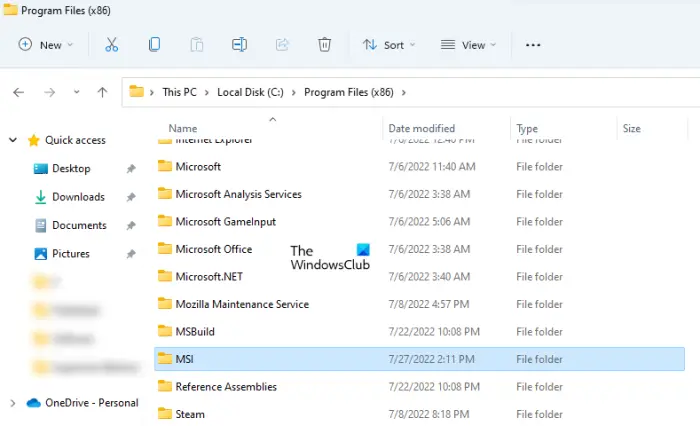Select the Microsoft GameInput folder
Viewport: 700px width, 426px height.
(225, 222)
